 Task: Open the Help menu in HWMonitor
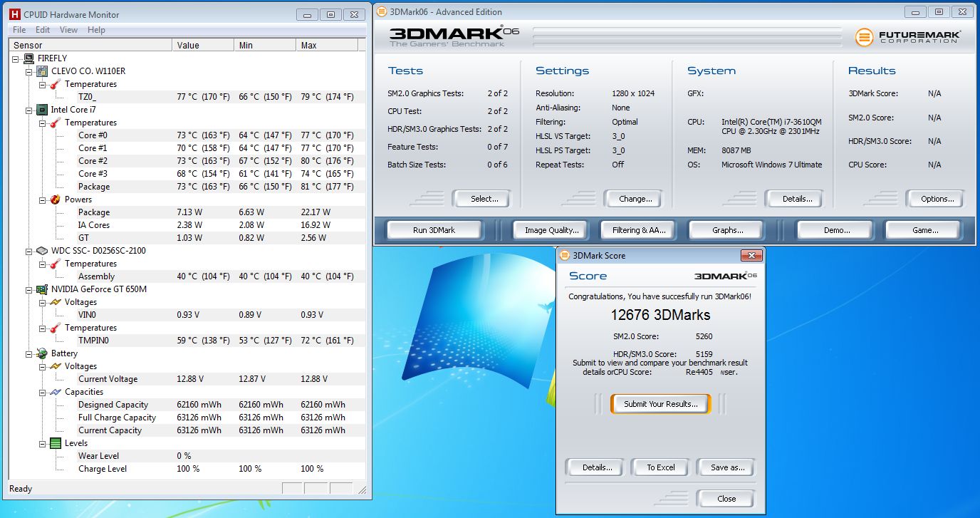96,30
